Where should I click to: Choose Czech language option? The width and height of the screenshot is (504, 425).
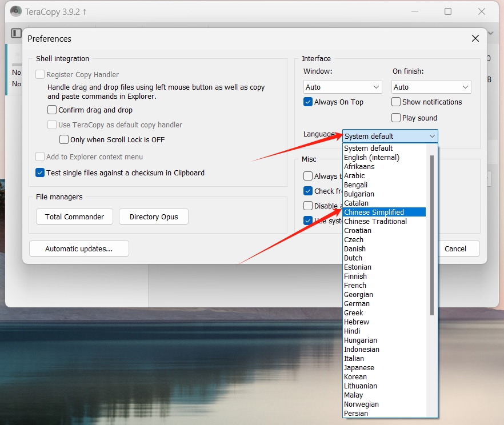pyautogui.click(x=385, y=240)
